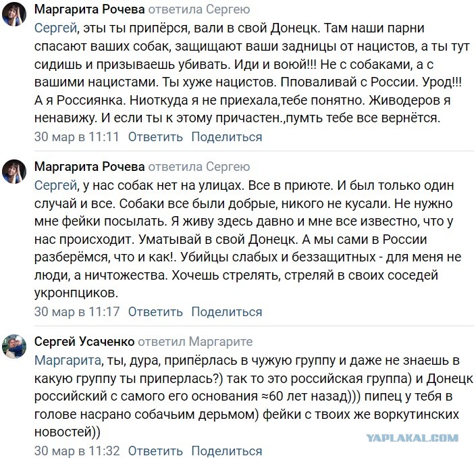Open Маргарита Рочева avatar in second comment
This screenshot has height=458, width=476.
coord(14,172)
